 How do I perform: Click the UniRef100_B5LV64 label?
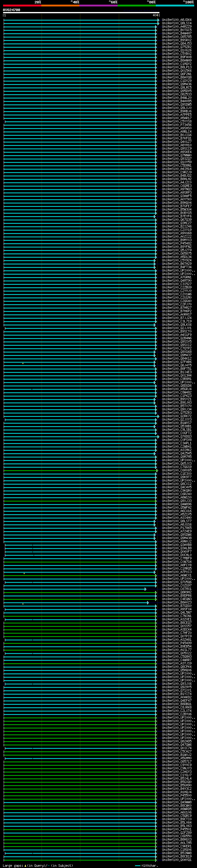pos(177,822)
